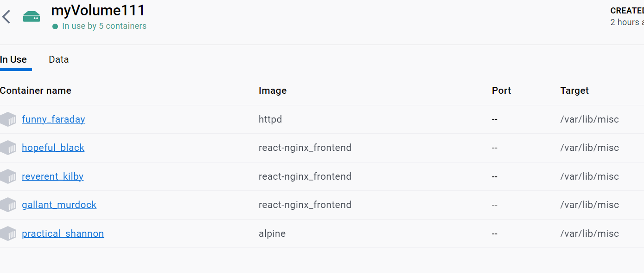Switch to the Data tab

click(59, 59)
